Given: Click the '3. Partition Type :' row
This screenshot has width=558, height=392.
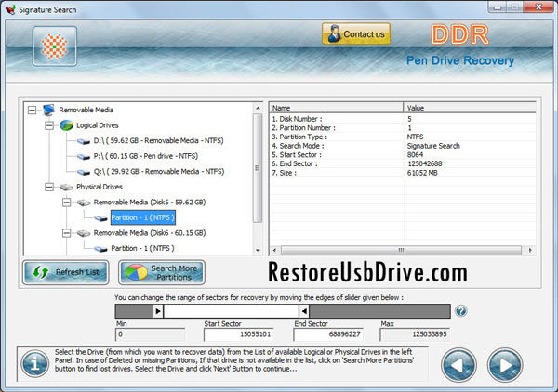Looking at the screenshot, I should click(x=403, y=137).
